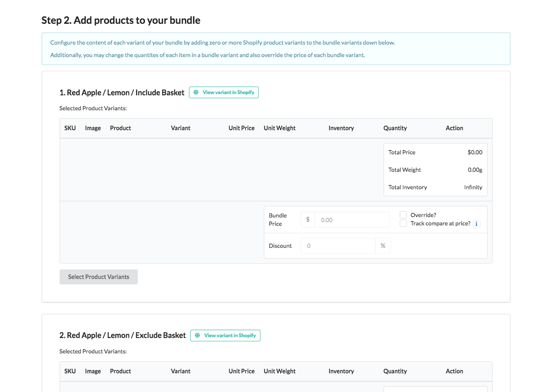Click the Image column header in first table
This screenshot has width=556, height=392.
click(x=93, y=128)
